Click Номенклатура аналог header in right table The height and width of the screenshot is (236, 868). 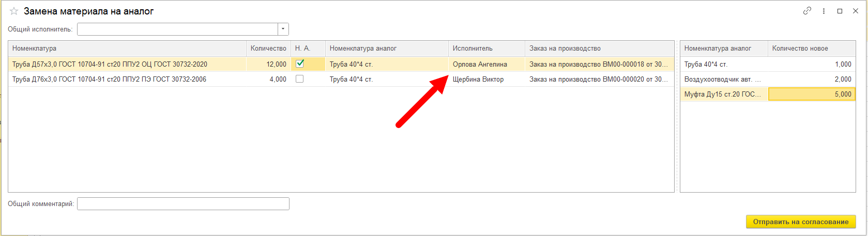[724, 49]
